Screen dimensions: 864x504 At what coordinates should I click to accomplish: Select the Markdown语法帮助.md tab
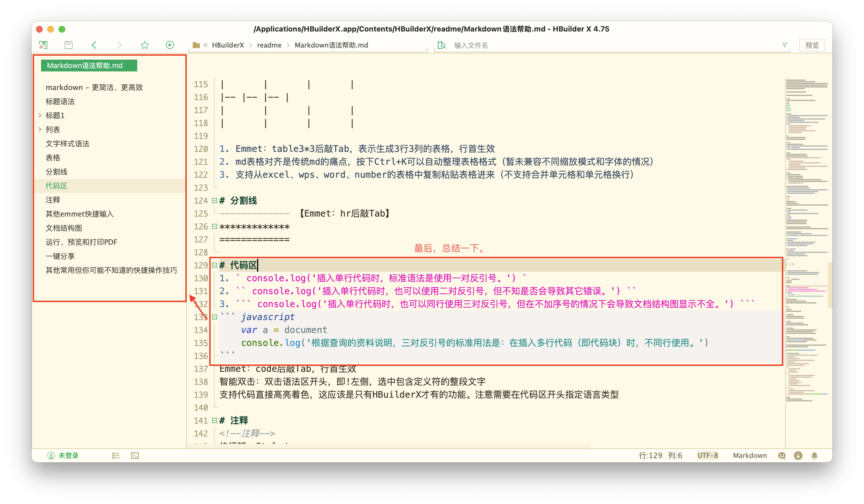click(89, 66)
